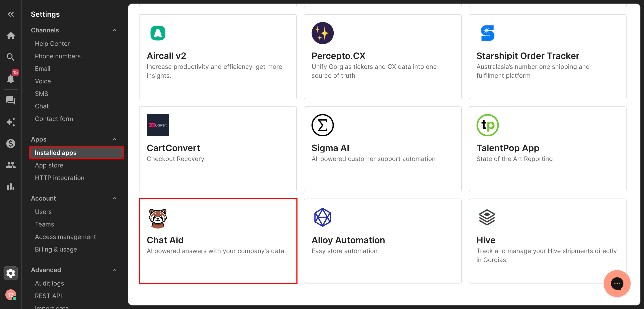Image resolution: width=644 pixels, height=309 pixels.
Task: Select App store in Apps menu
Action: click(49, 165)
